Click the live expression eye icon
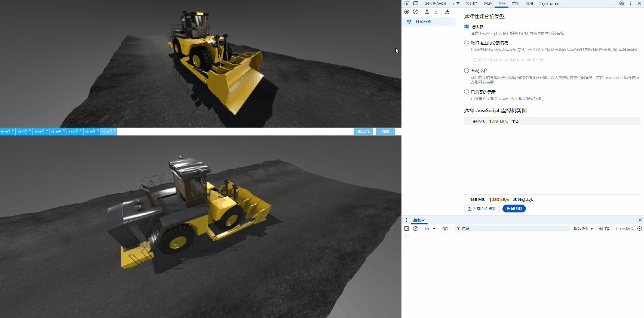The image size is (644, 318). [445, 229]
